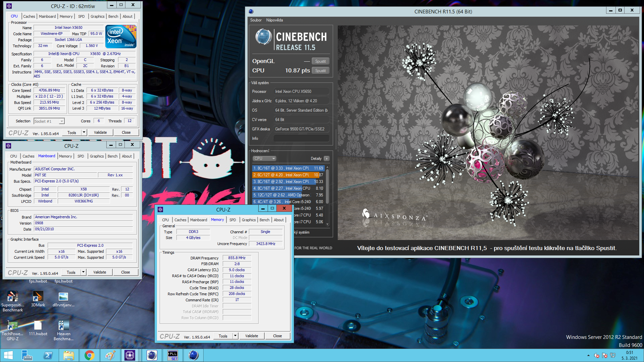The height and width of the screenshot is (362, 644).
Task: Click Cinebench window title bar icon
Action: coord(251,11)
